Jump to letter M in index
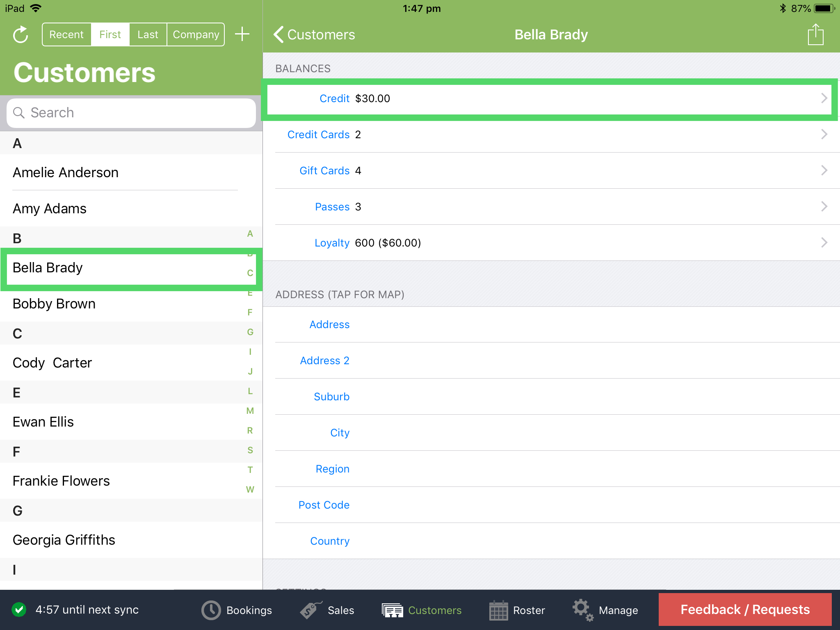The width and height of the screenshot is (840, 630). pyautogui.click(x=250, y=411)
